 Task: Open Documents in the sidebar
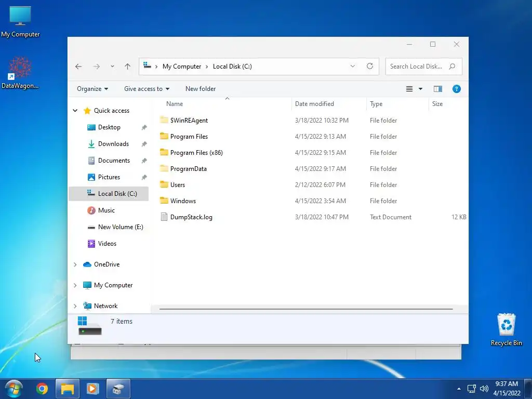(114, 161)
